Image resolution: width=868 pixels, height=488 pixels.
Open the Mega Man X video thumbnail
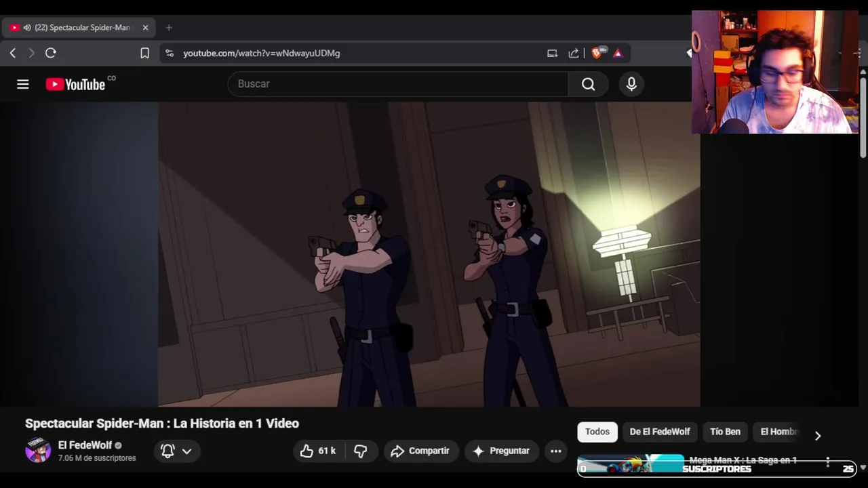point(631,464)
